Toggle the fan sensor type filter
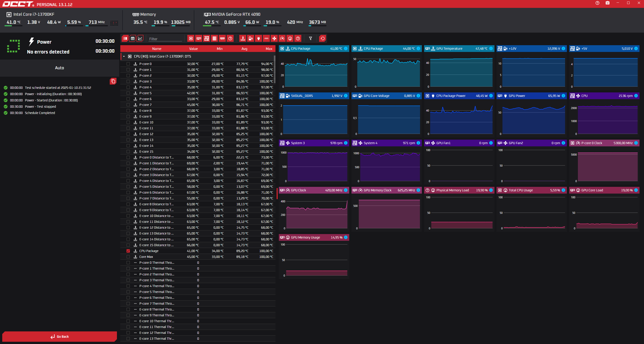 274,38
